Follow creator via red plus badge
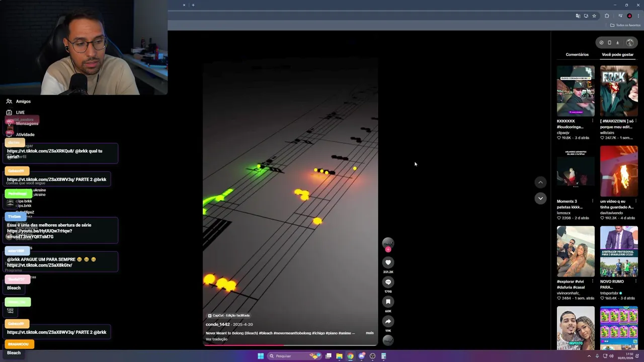 click(388, 249)
